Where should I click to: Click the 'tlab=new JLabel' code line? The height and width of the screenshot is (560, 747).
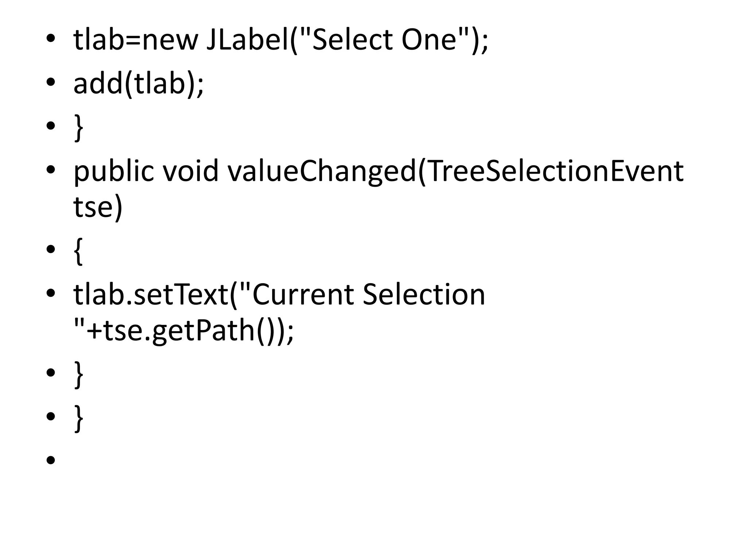(280, 40)
